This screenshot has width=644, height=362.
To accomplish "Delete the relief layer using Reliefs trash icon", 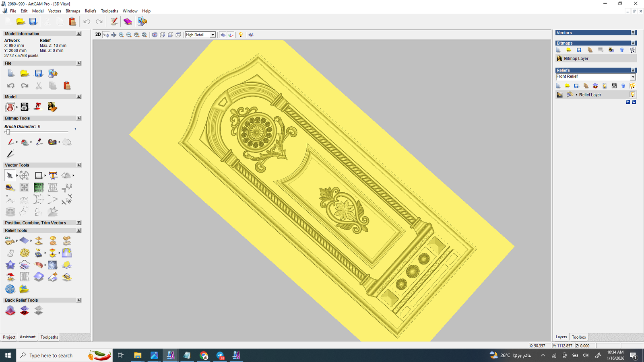I will [x=623, y=86].
